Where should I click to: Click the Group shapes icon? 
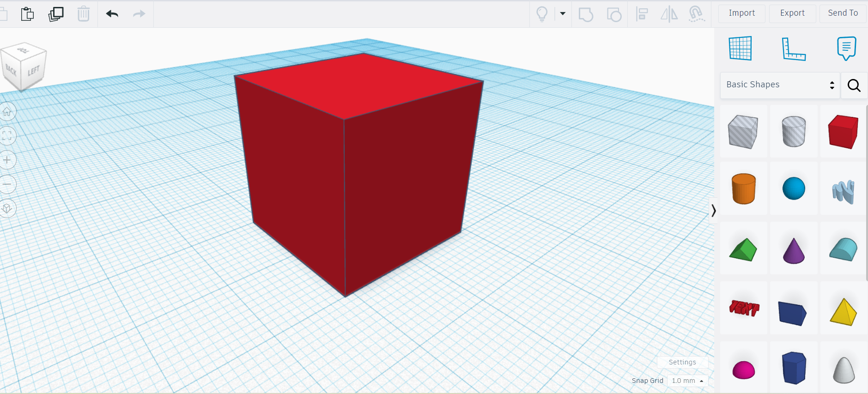coord(586,14)
